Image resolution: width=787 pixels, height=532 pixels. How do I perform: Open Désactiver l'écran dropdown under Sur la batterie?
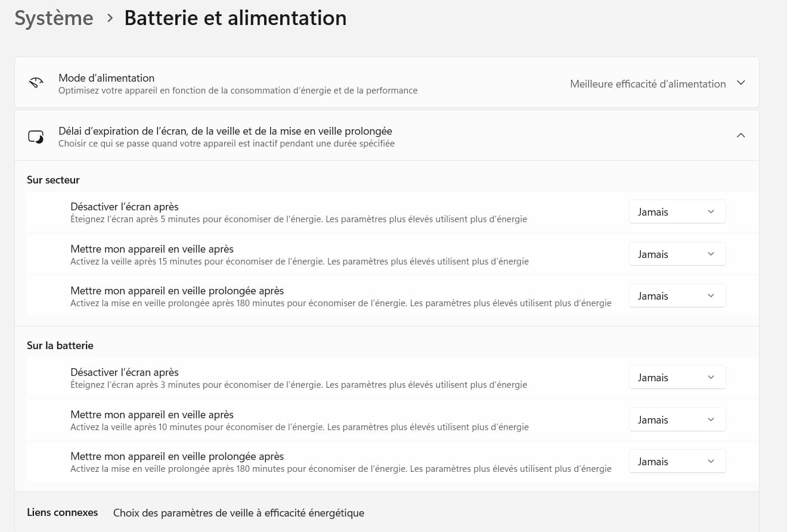click(677, 378)
